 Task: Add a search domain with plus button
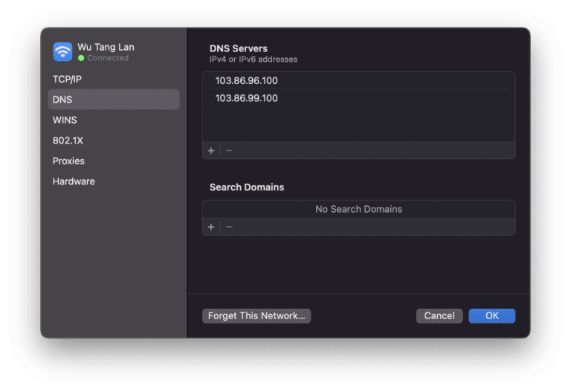click(211, 227)
